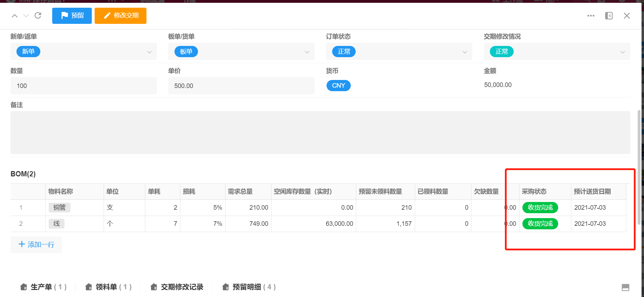Focus the 数量 field showing 100
This screenshot has width=644, height=297.
[x=84, y=86]
